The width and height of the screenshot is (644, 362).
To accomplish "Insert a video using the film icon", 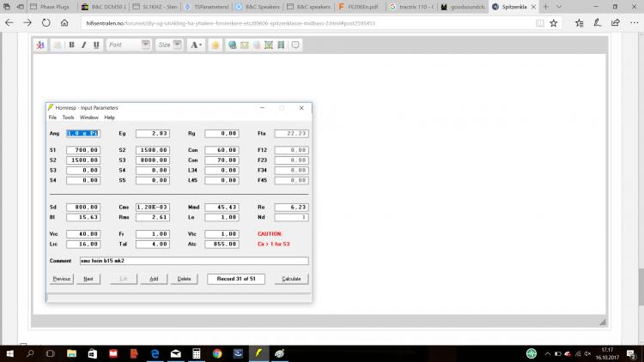I will pos(281,45).
